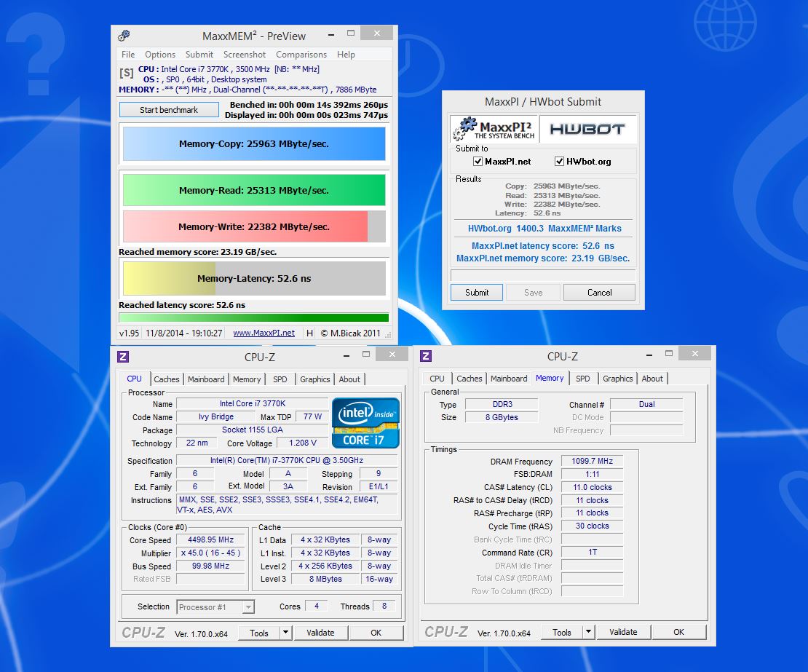Click the Memory-Copy blue result bar
808x672 pixels.
point(254,143)
